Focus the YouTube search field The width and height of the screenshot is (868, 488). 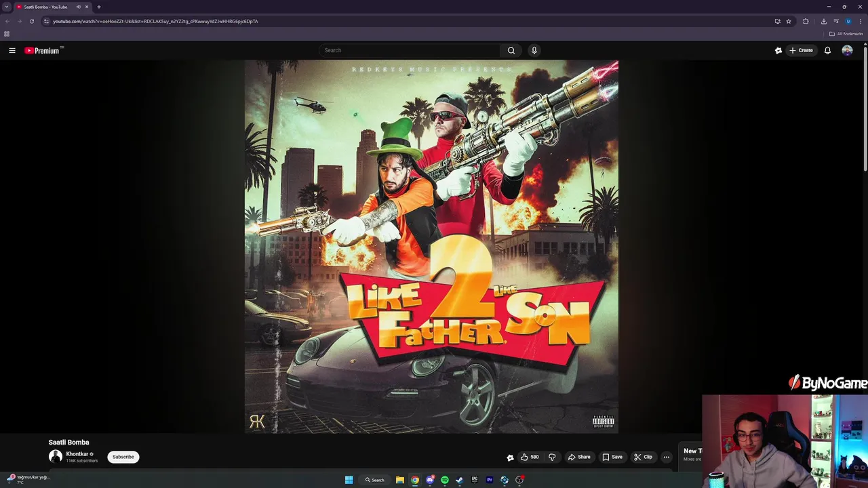click(410, 50)
